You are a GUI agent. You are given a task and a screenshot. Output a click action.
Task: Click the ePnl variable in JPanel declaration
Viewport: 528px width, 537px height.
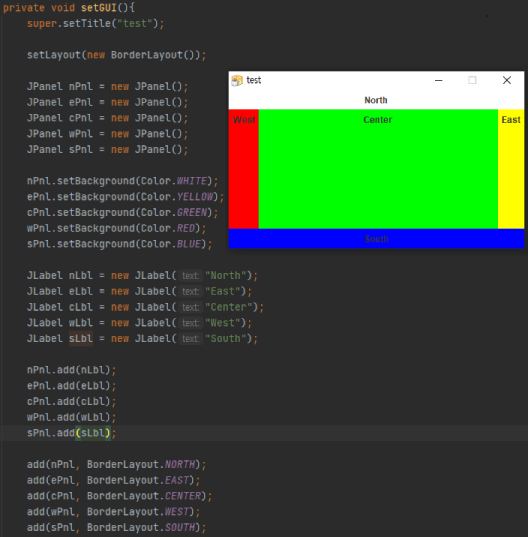coord(81,102)
